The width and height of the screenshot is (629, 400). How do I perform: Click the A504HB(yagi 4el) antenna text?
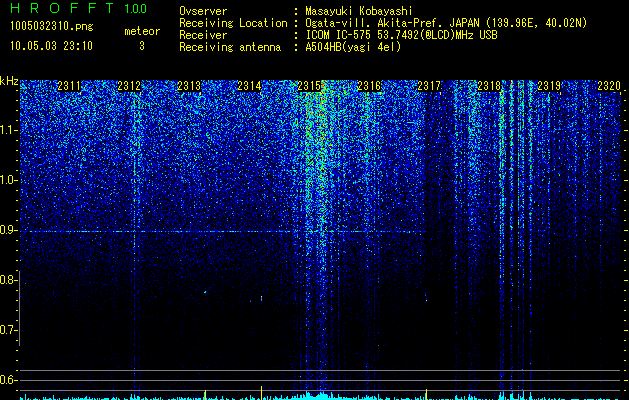click(353, 47)
